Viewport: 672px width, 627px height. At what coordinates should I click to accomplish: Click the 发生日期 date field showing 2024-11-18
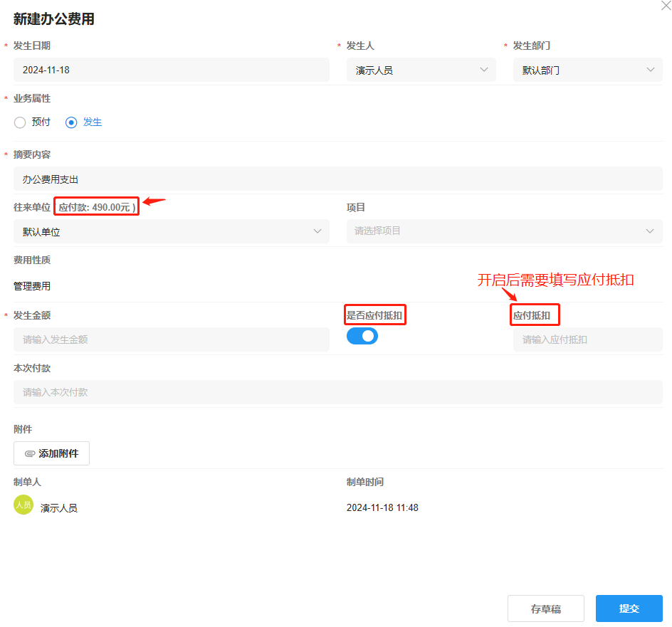coord(171,70)
